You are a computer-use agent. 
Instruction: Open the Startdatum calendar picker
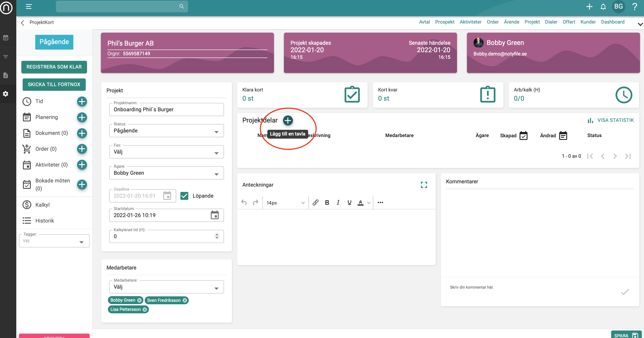pyautogui.click(x=215, y=215)
